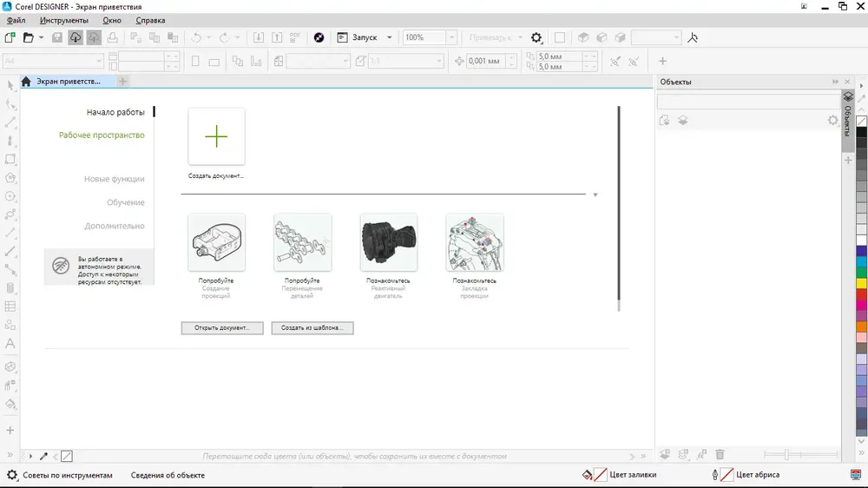
Task: Click the Print icon in toolbar
Action: pyautogui.click(x=112, y=37)
